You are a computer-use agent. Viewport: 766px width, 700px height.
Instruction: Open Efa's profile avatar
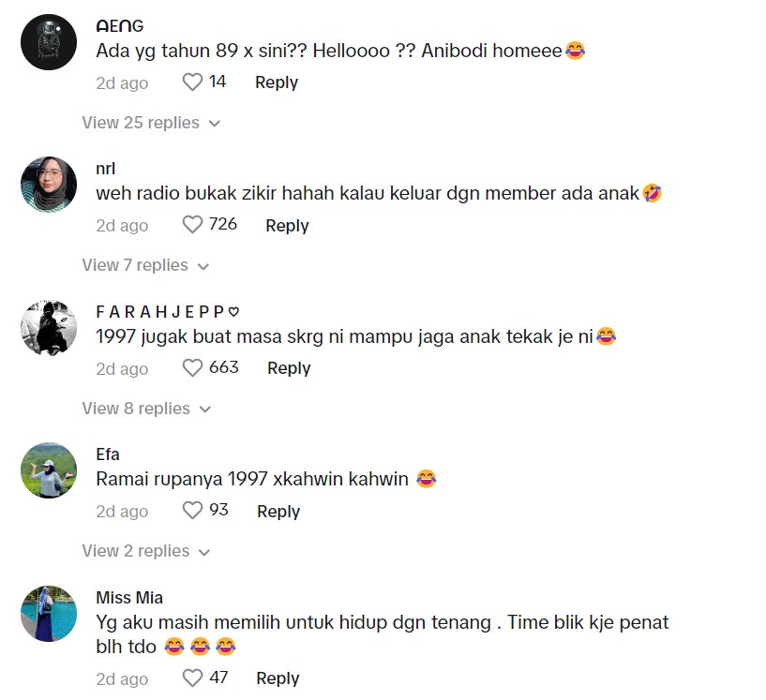pos(49,470)
